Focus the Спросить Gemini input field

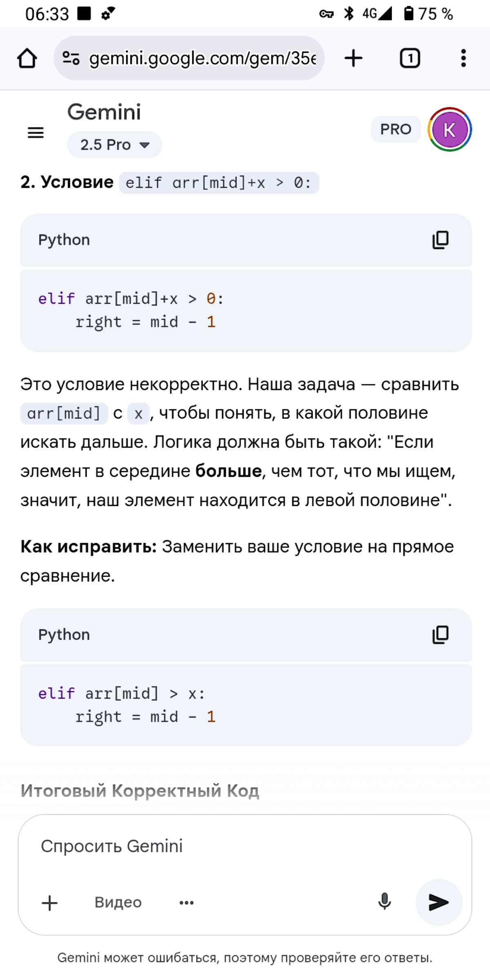[x=245, y=846]
